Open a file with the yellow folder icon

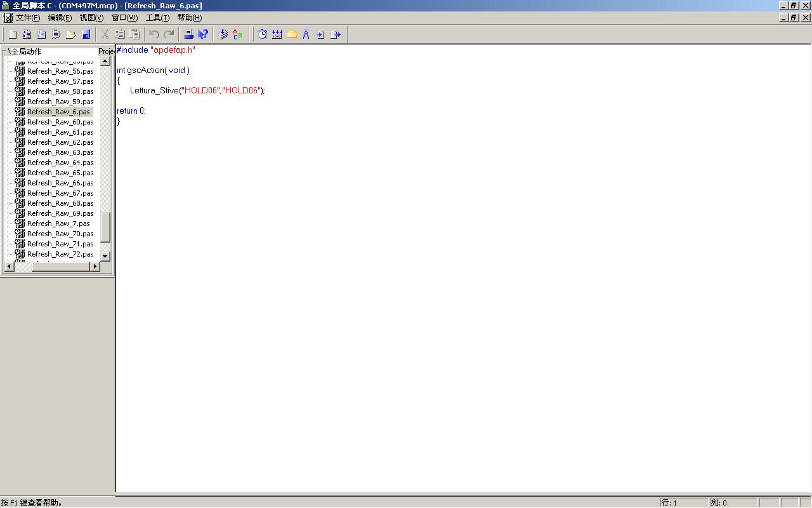[x=71, y=34]
